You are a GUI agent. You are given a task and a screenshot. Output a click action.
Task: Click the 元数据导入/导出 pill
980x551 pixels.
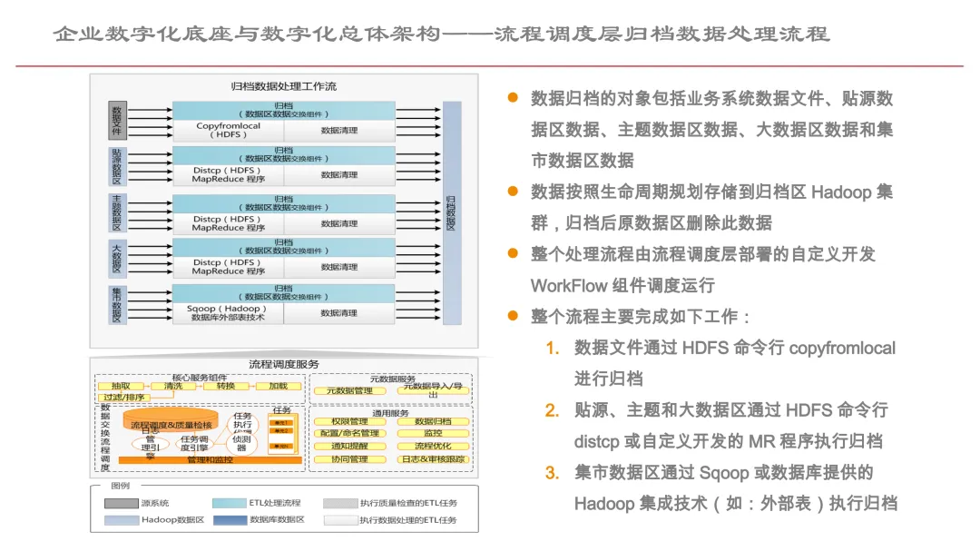433,390
